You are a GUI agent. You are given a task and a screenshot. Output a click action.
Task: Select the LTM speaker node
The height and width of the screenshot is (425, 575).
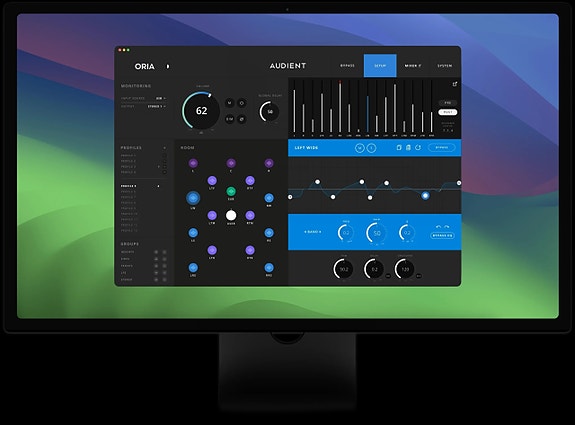pos(212,215)
